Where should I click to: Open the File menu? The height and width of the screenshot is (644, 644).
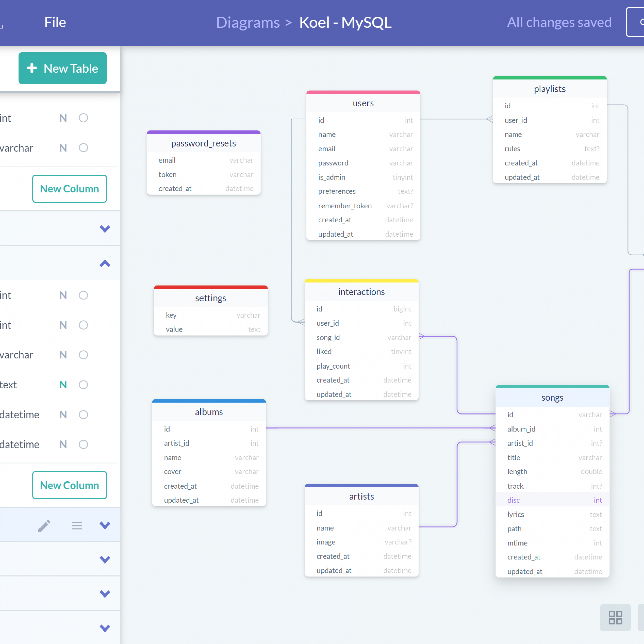tap(55, 22)
